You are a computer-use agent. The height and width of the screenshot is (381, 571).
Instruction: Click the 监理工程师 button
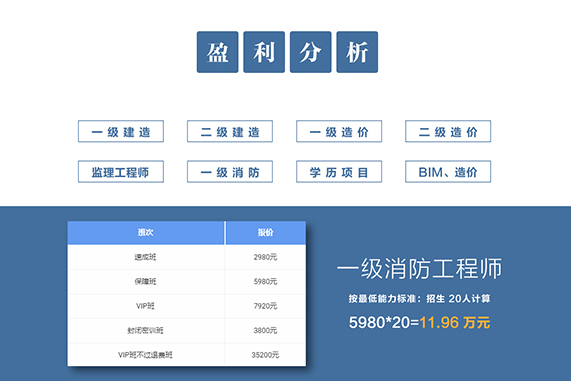121,172
